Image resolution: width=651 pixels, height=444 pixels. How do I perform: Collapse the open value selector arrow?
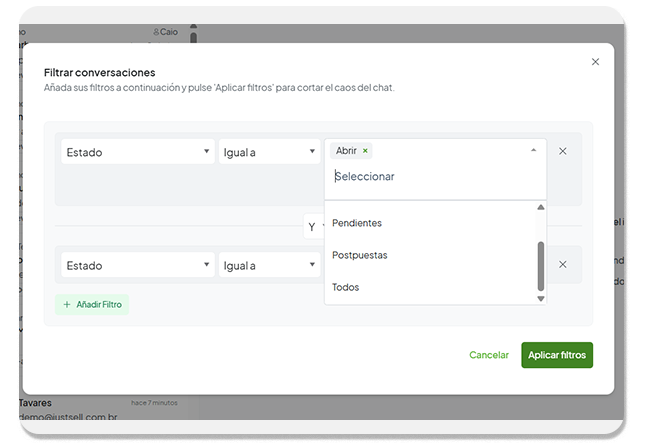pos(533,150)
